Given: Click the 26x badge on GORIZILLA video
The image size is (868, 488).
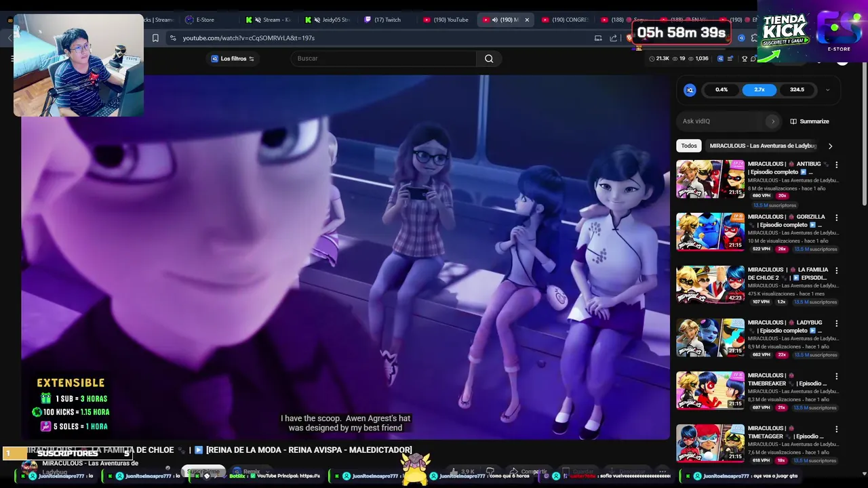Looking at the screenshot, I should (x=782, y=249).
